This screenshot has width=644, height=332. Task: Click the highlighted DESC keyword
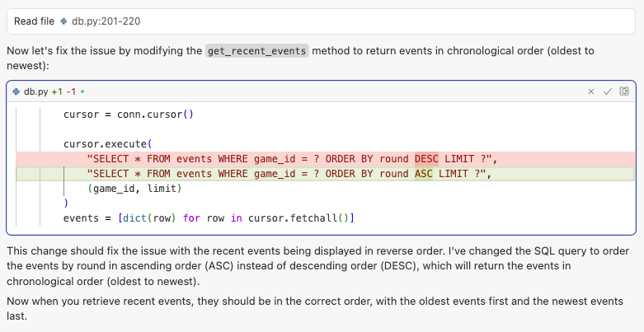click(426, 159)
